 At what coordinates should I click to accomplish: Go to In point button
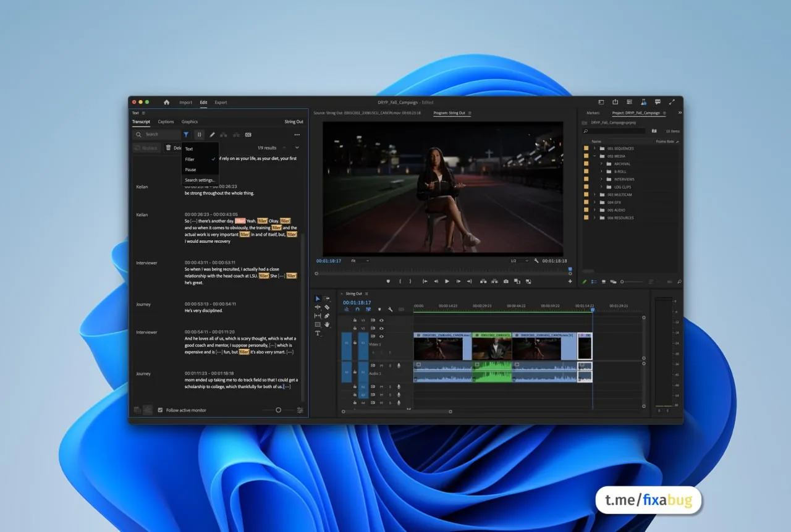[x=425, y=281]
